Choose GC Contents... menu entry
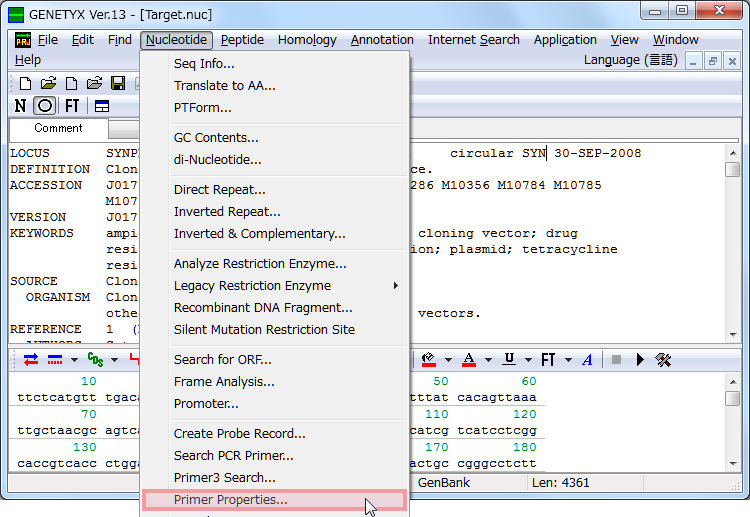750x517 pixels. (x=275, y=138)
